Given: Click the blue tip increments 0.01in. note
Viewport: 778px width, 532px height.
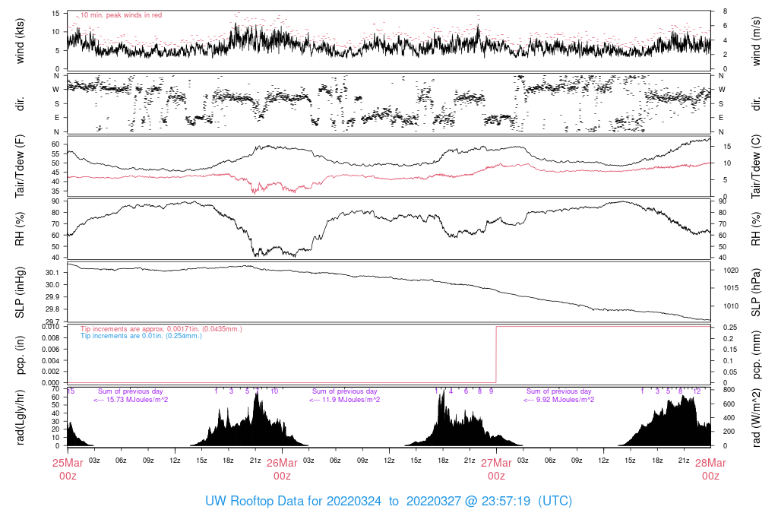Looking at the screenshot, I should pyautogui.click(x=141, y=336).
